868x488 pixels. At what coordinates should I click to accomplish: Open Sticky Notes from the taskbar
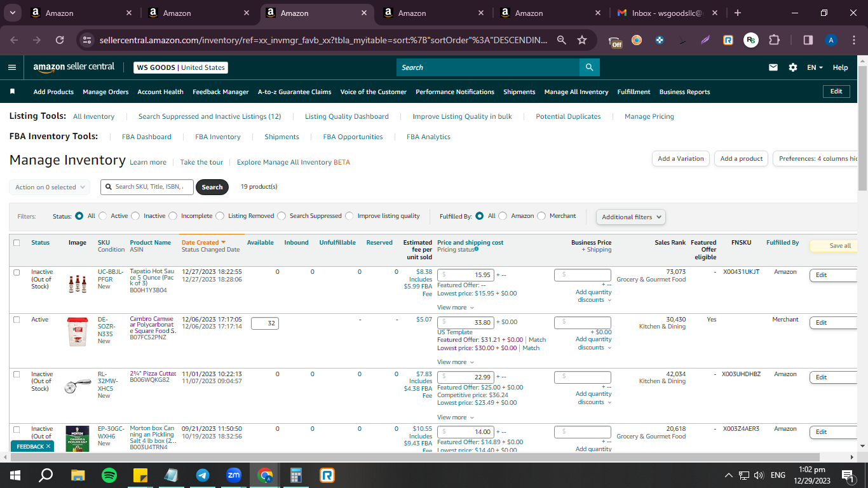click(140, 475)
